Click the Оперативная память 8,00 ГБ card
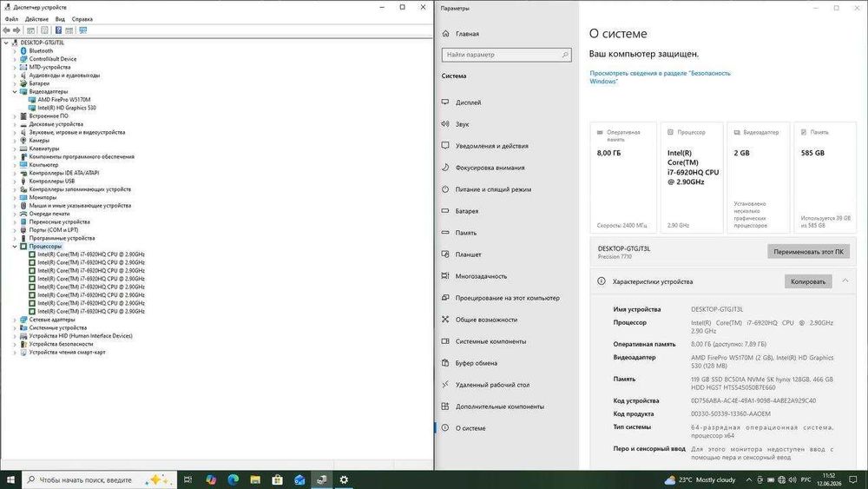The width and height of the screenshot is (868, 489). pos(622,178)
